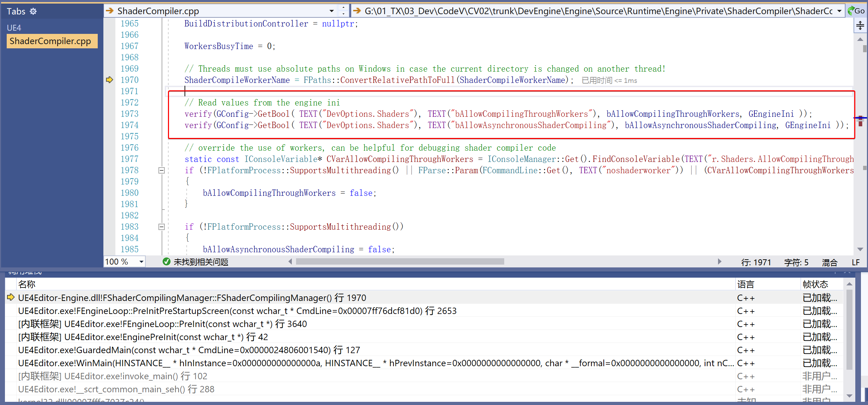Viewport: 868px width, 405px height.
Task: Open the 100 % zoom dropdown
Action: click(141, 262)
